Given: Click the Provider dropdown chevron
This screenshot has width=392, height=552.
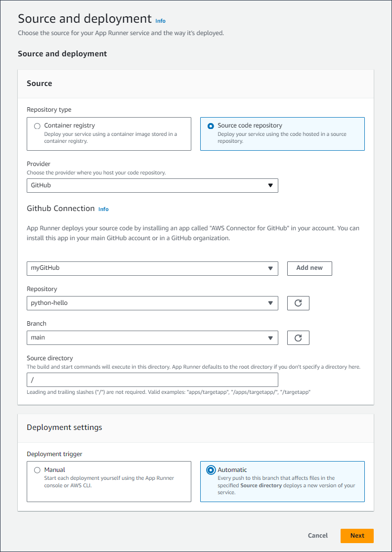Looking at the screenshot, I should [270, 185].
